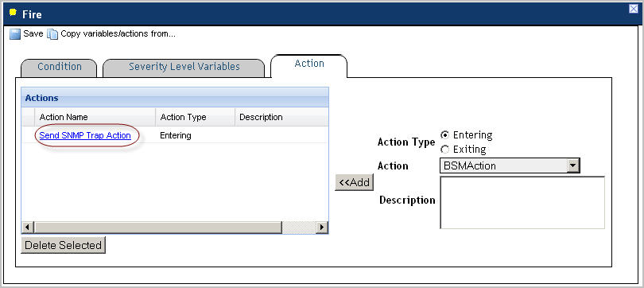Image resolution: width=644 pixels, height=288 pixels.
Task: Click the <<Add button
Action: [355, 182]
